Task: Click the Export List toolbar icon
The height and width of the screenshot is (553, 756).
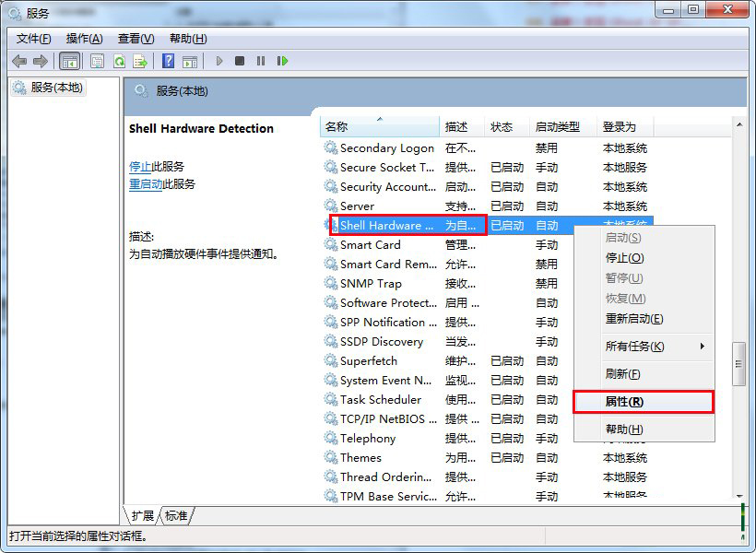Action: tap(140, 61)
